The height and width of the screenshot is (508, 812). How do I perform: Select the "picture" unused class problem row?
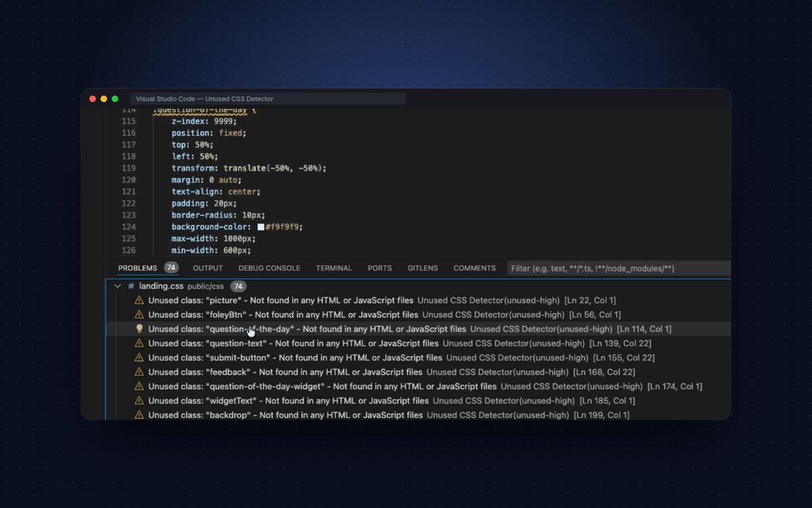click(418, 300)
